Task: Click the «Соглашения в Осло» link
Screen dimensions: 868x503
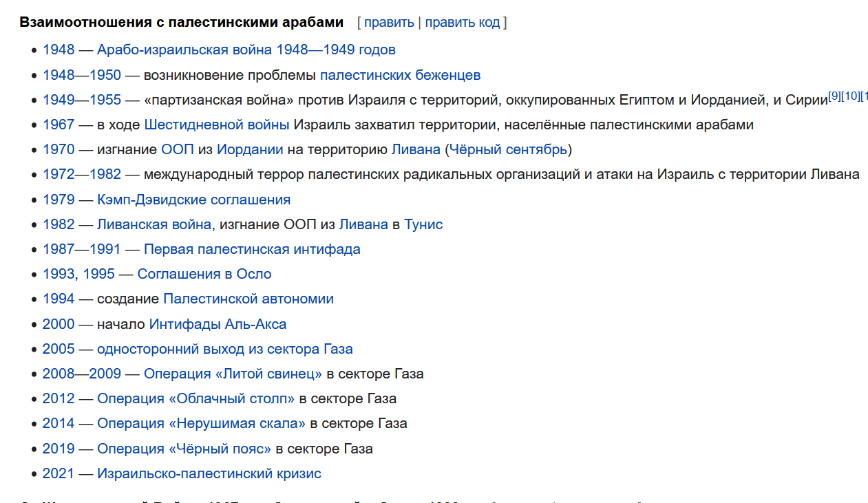Action: (x=204, y=274)
